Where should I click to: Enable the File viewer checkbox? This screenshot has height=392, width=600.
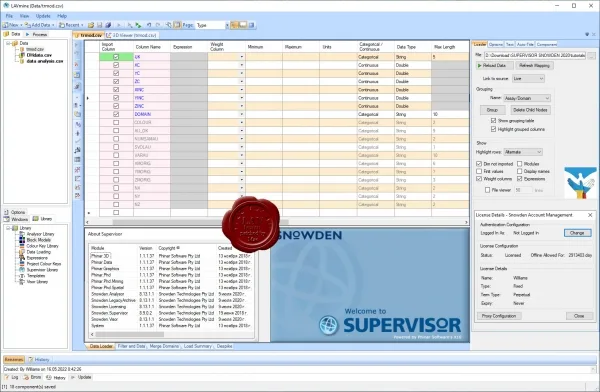point(488,190)
